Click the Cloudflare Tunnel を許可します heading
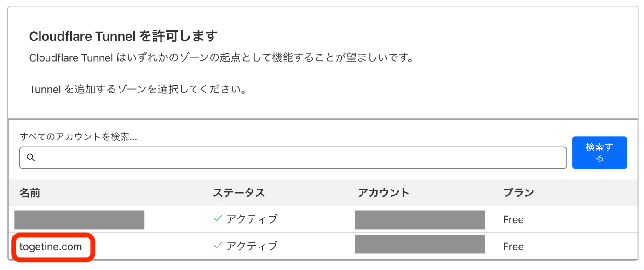Viewport: 644px width, 270px height. (123, 36)
